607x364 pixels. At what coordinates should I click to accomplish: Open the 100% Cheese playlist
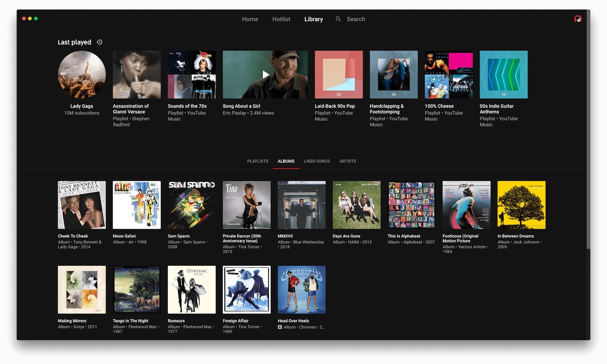click(448, 74)
